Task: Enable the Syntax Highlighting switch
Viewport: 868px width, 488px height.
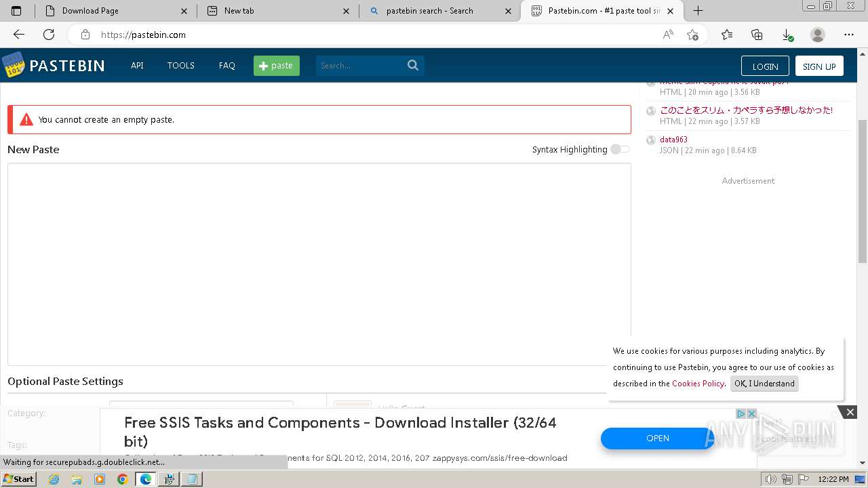Action: [620, 149]
